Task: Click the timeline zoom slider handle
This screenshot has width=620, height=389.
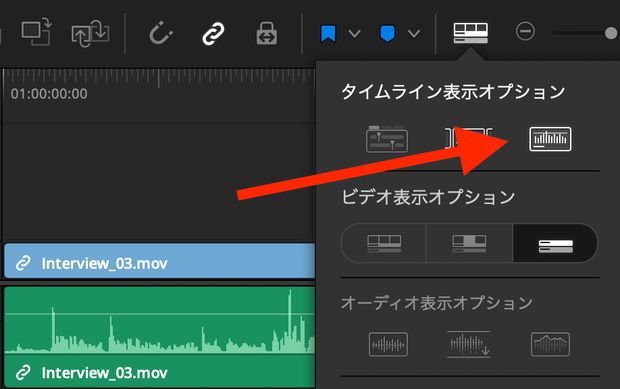Action: (x=611, y=33)
